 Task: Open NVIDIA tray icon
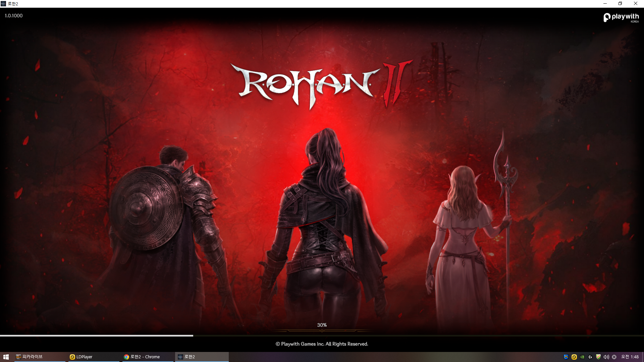582,357
